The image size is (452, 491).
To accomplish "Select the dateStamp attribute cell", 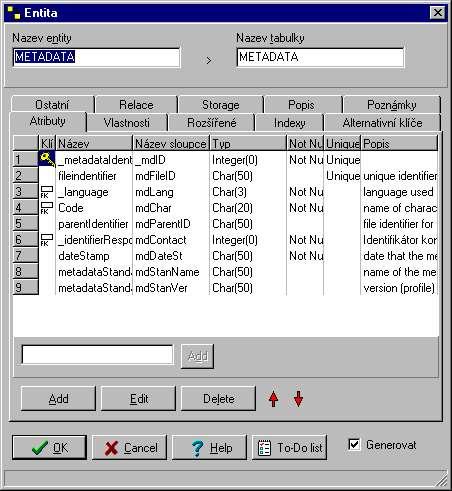I will tap(94, 256).
